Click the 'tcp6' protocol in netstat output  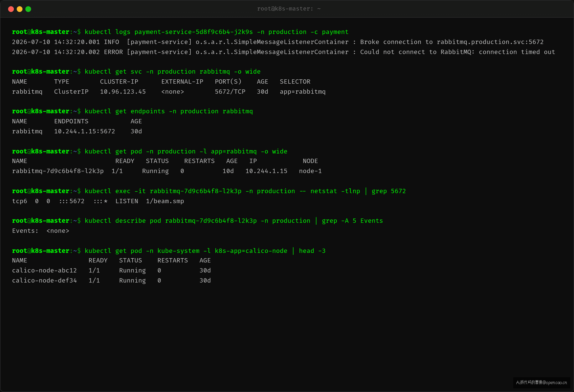pyautogui.click(x=20, y=201)
